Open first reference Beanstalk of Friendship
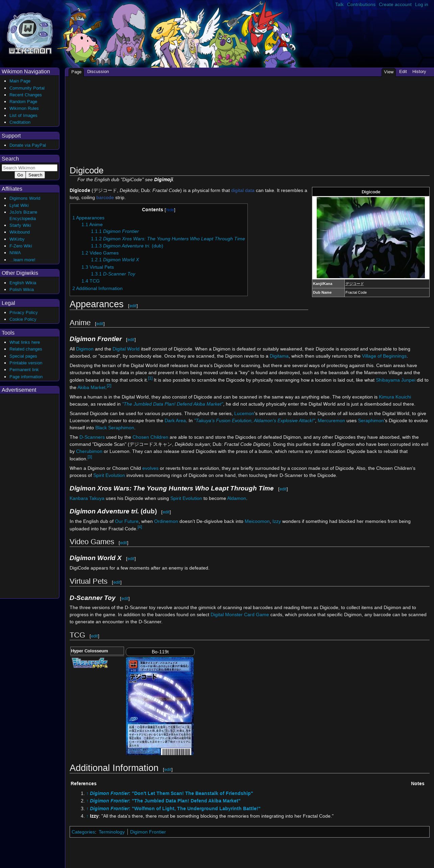Image resolution: width=434 pixels, height=868 pixels. pyautogui.click(x=171, y=793)
